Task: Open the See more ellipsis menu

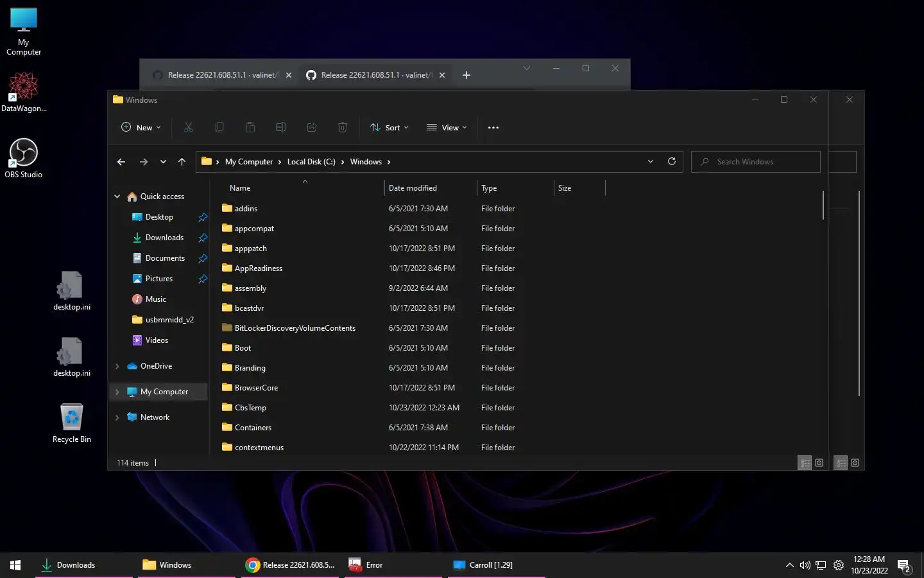Action: pos(493,127)
